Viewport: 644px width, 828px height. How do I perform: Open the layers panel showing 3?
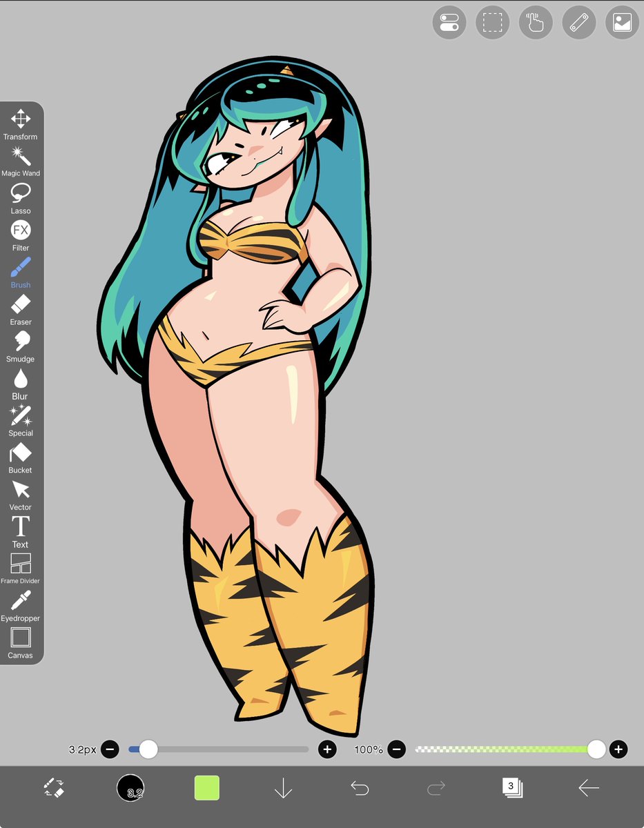[x=512, y=787]
